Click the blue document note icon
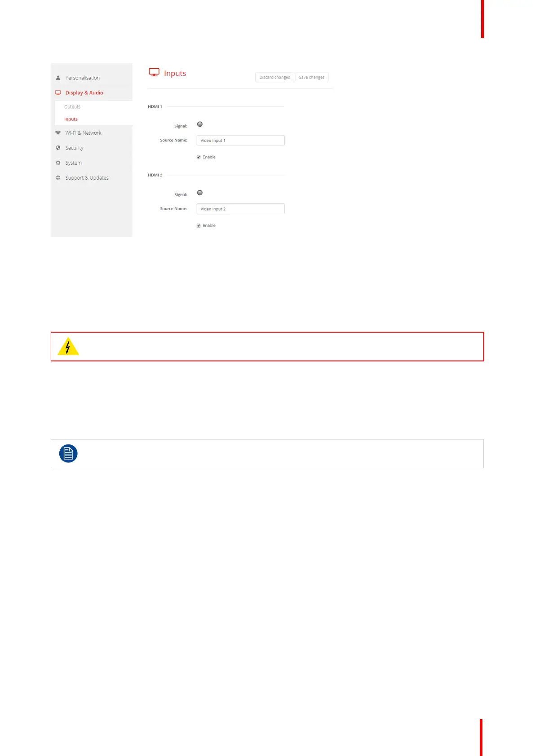Image resolution: width=535 pixels, height=756 pixels. coord(68,453)
